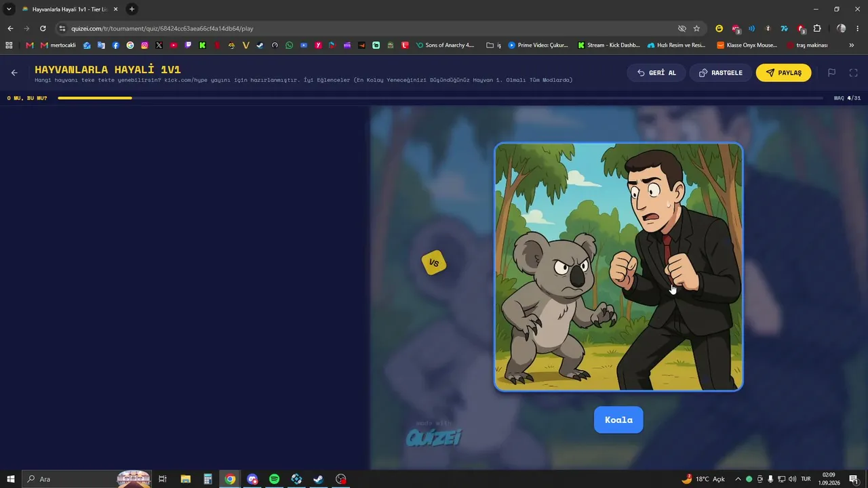The width and height of the screenshot is (868, 488).
Task: Open the Sons of Anarchy bookmark
Action: coord(445,45)
